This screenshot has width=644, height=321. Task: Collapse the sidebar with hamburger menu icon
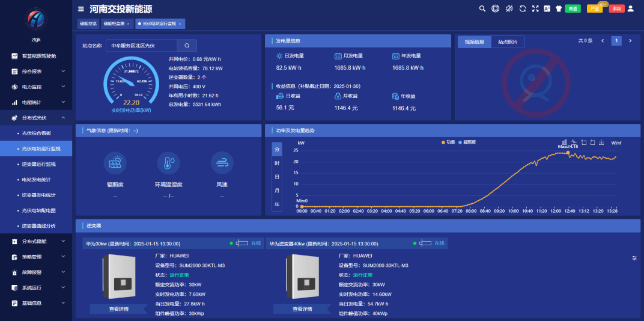point(81,9)
